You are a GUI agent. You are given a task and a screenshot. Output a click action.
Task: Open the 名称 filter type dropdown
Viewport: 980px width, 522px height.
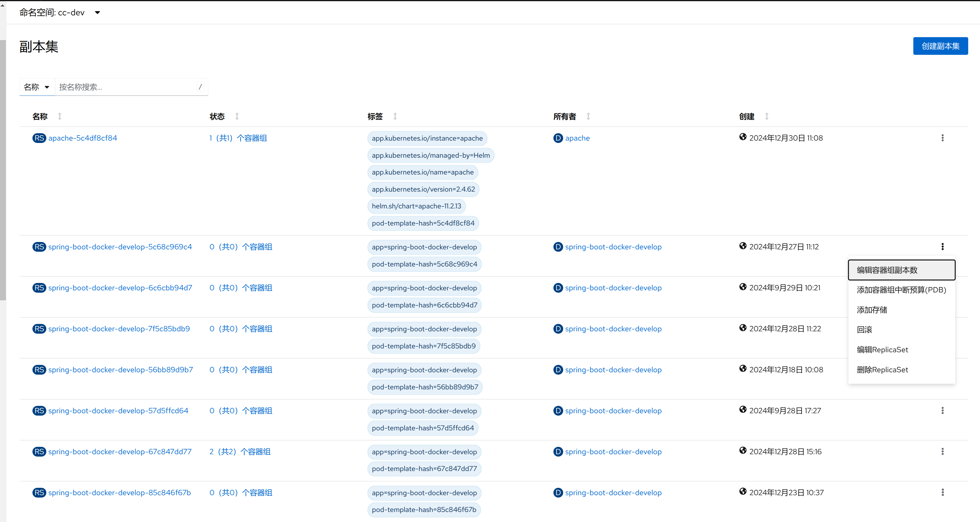coord(37,87)
